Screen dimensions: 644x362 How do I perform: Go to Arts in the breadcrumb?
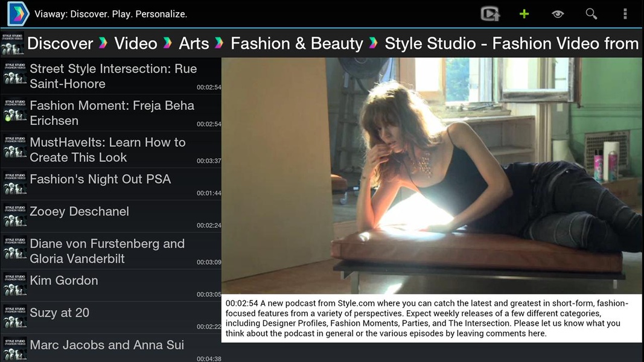click(x=194, y=43)
